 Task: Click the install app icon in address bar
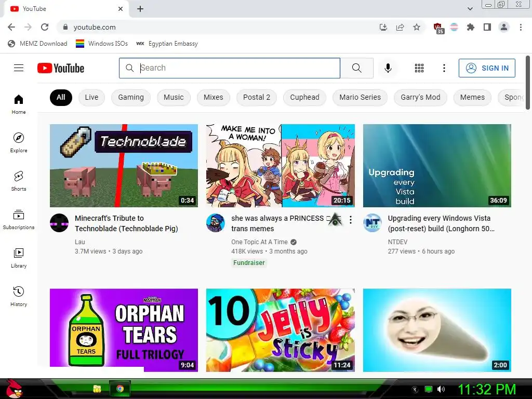383,27
